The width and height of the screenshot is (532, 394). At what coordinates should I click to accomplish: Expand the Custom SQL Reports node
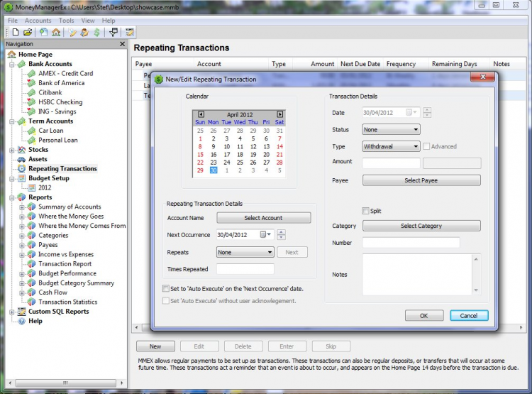tap(12, 312)
